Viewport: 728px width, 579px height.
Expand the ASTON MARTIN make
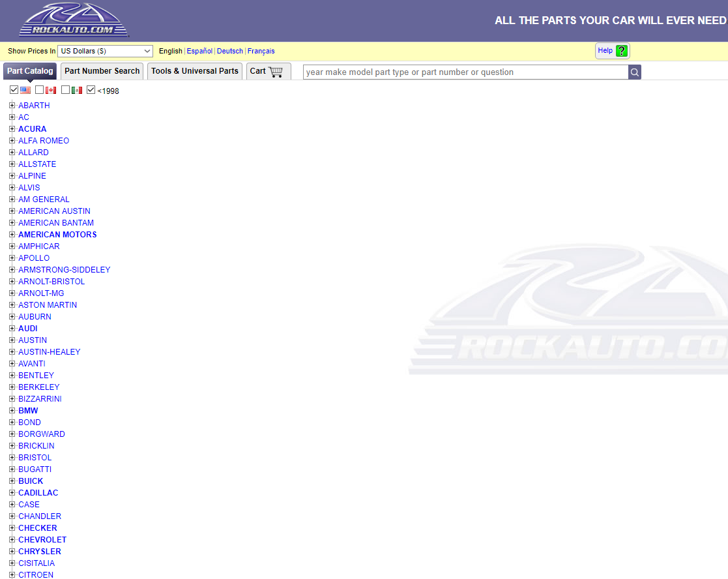point(12,305)
